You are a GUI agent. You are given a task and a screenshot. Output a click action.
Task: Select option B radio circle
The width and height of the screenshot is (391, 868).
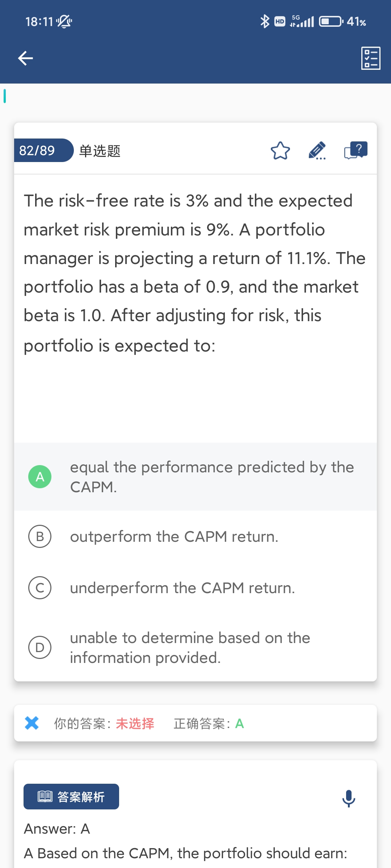click(x=40, y=536)
